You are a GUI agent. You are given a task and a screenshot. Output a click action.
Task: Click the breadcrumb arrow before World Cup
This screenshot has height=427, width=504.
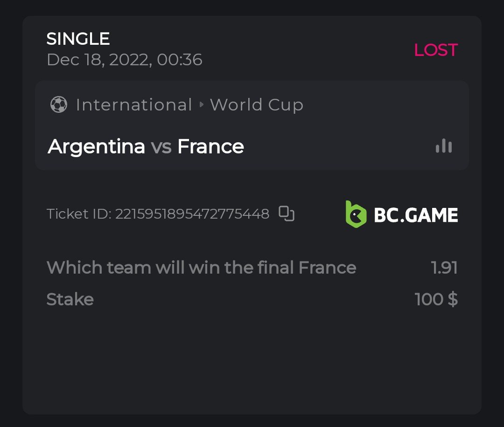[x=201, y=105]
